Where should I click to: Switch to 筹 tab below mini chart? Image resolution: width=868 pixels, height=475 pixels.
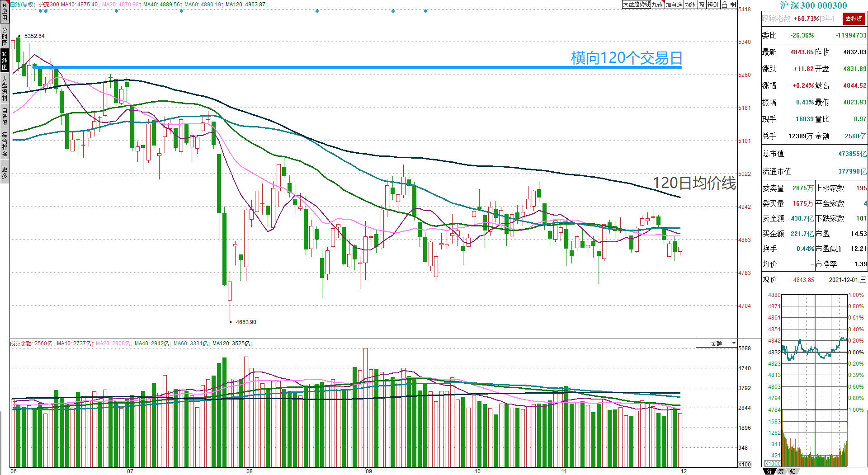coord(781,471)
